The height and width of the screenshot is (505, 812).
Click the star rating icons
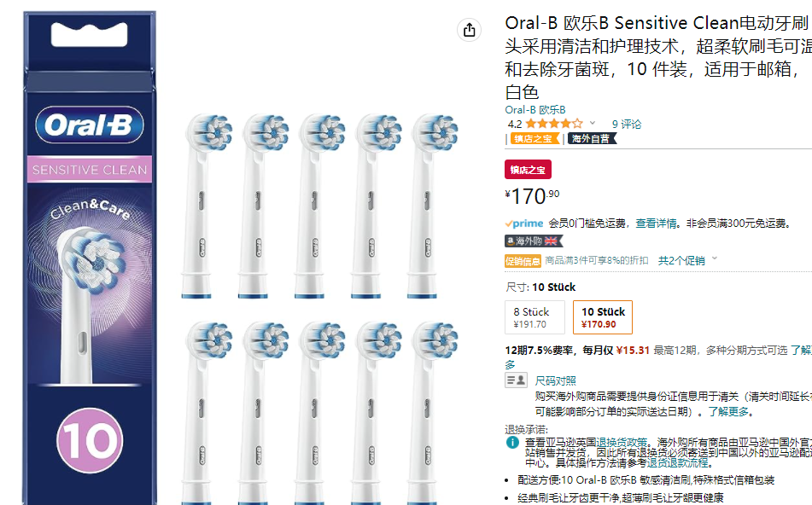point(554,124)
